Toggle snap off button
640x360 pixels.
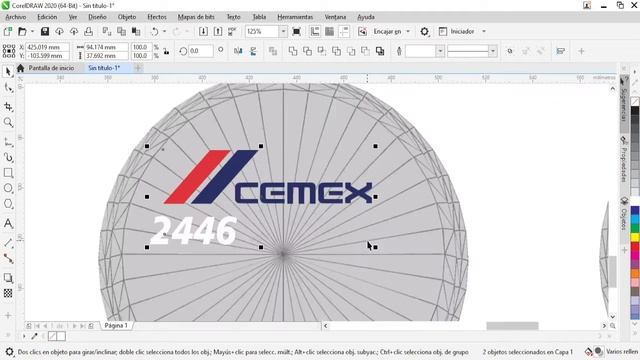click(362, 31)
